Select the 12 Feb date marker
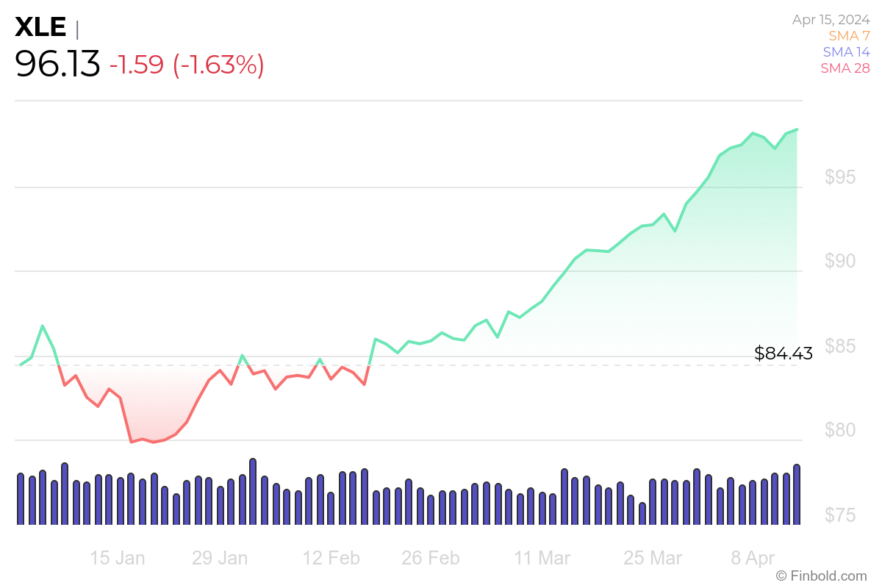 coord(331,558)
